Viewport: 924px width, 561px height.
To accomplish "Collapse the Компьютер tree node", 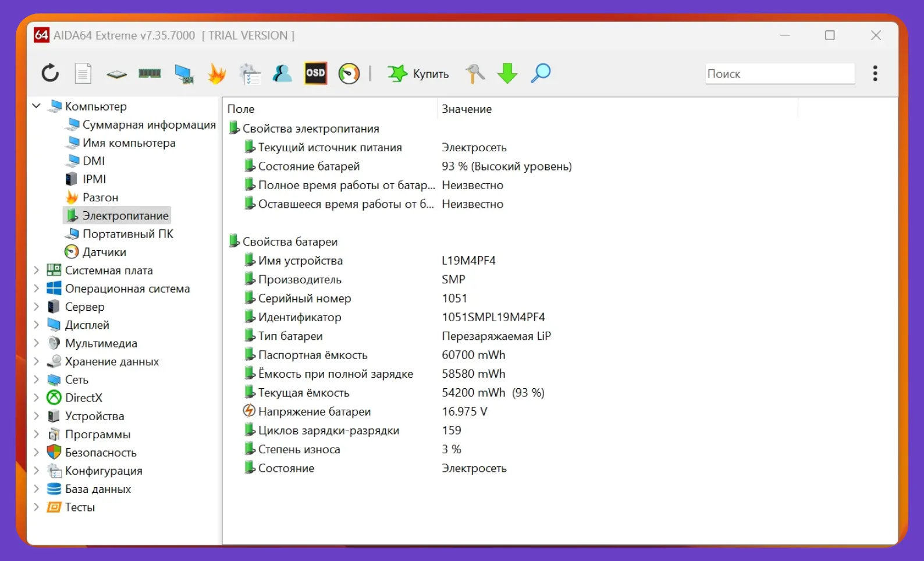I will pyautogui.click(x=36, y=106).
